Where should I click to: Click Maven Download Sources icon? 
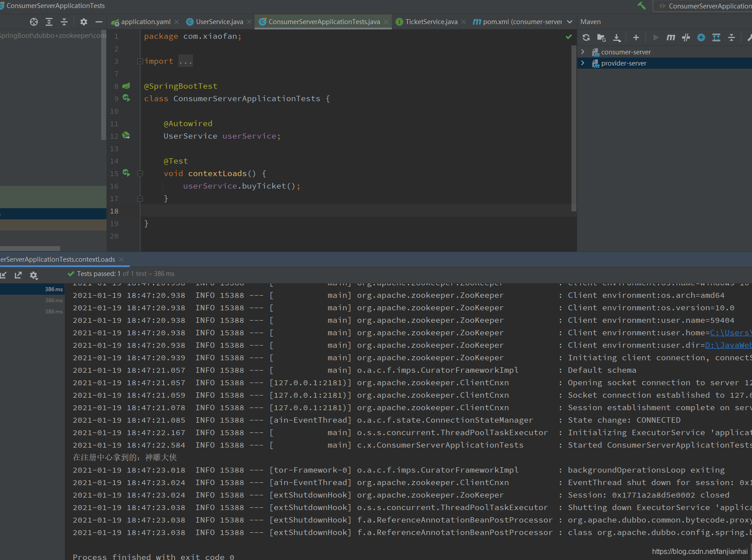(x=617, y=37)
